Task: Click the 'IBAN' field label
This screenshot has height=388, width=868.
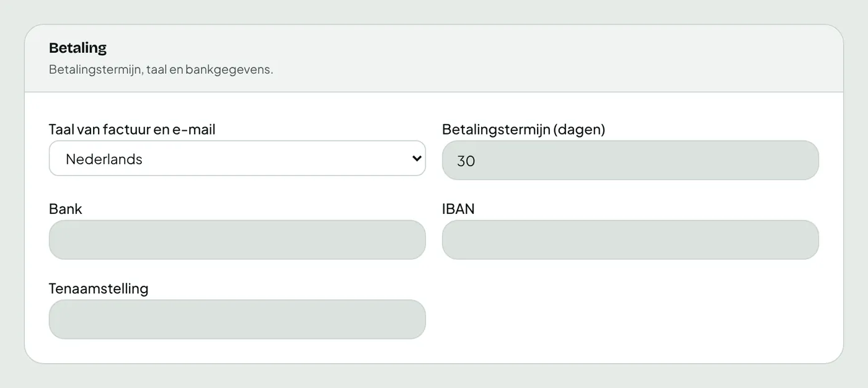Action: 458,209
